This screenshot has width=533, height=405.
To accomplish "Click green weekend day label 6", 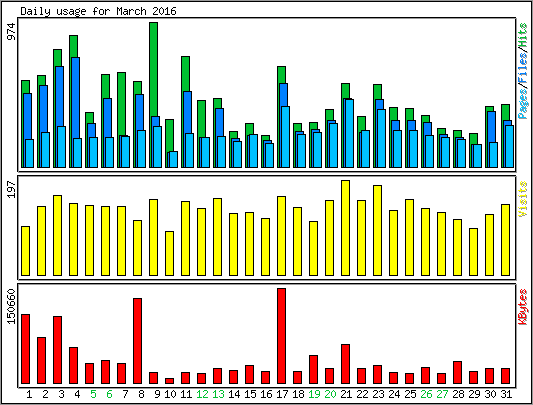I will pos(109,394).
